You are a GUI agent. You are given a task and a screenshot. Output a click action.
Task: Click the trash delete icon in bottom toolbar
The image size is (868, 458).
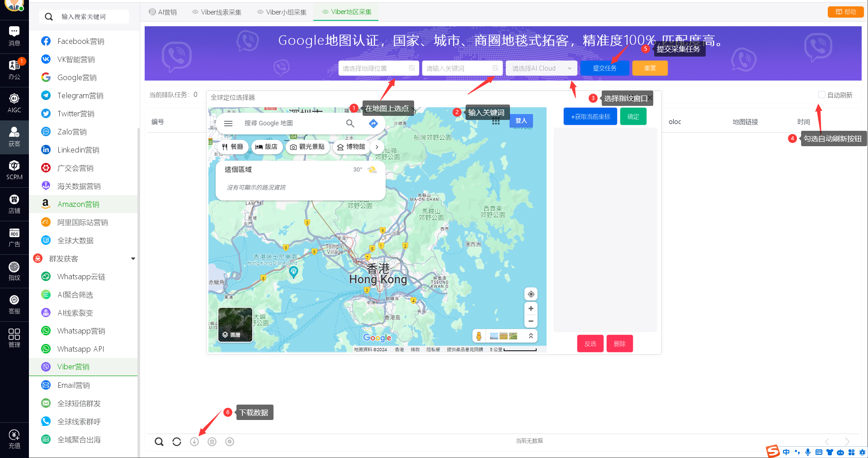tap(212, 442)
